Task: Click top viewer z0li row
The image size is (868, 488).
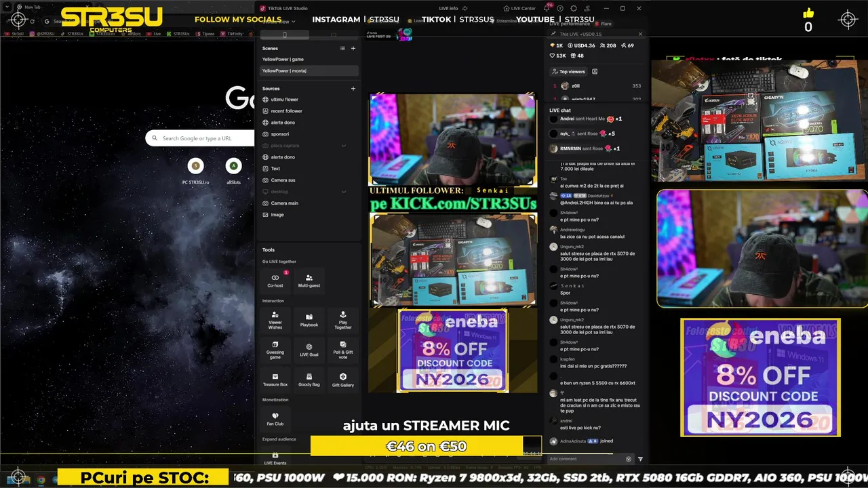Action: [597, 86]
